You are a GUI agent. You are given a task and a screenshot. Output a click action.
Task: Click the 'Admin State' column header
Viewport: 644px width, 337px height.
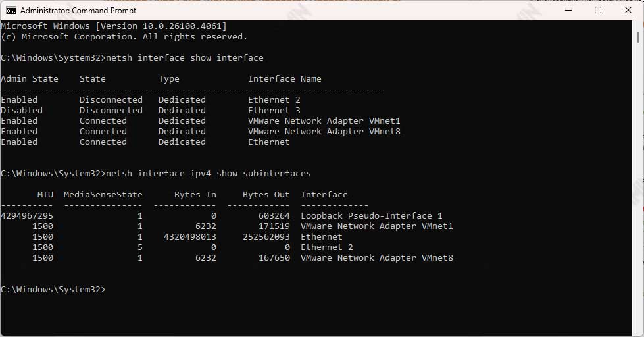point(30,78)
